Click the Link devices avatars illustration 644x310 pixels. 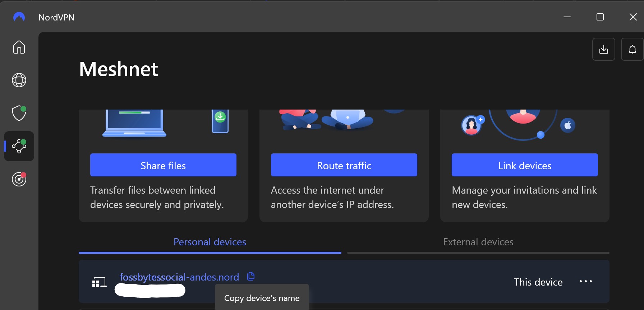pos(519,125)
